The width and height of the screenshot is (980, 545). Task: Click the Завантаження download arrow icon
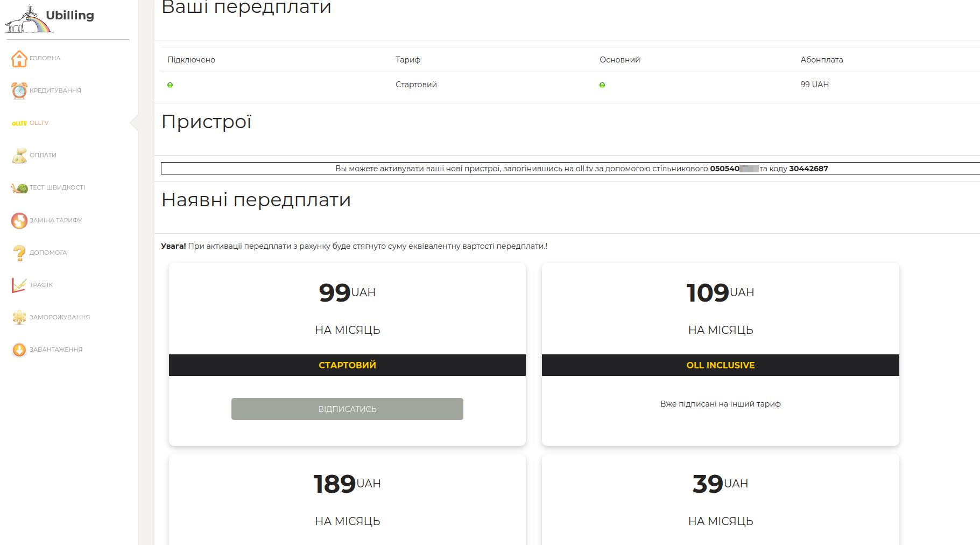click(x=19, y=350)
